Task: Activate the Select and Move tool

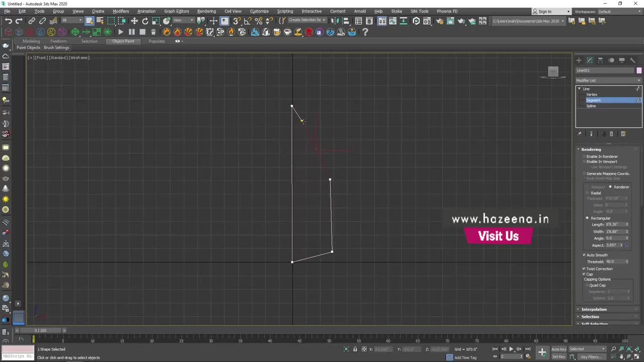Action: coord(134,21)
